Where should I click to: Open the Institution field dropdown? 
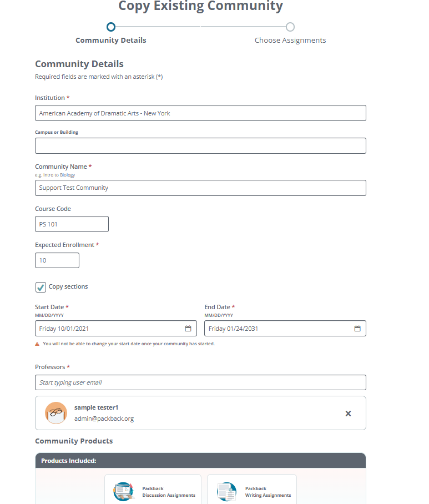200,113
